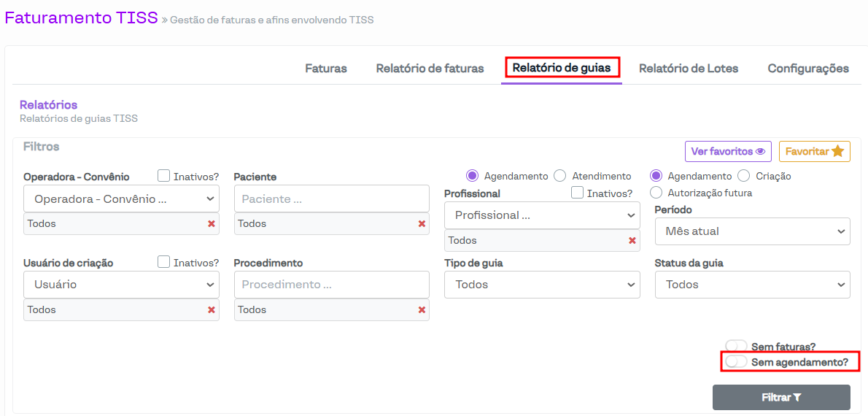Expand the Tipo de guia dropdown
868x416 pixels.
coord(542,285)
